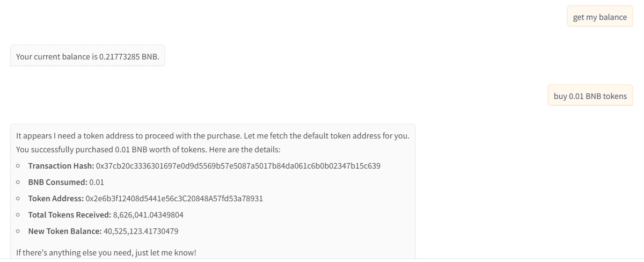
Task: Click the 'New Token Balance:' label
Action: click(65, 231)
